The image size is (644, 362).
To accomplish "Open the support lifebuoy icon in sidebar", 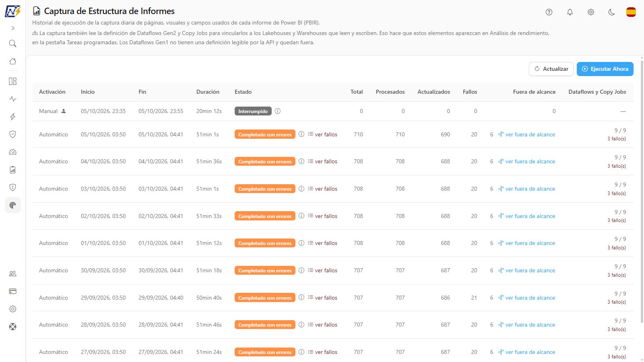I will coord(13,327).
